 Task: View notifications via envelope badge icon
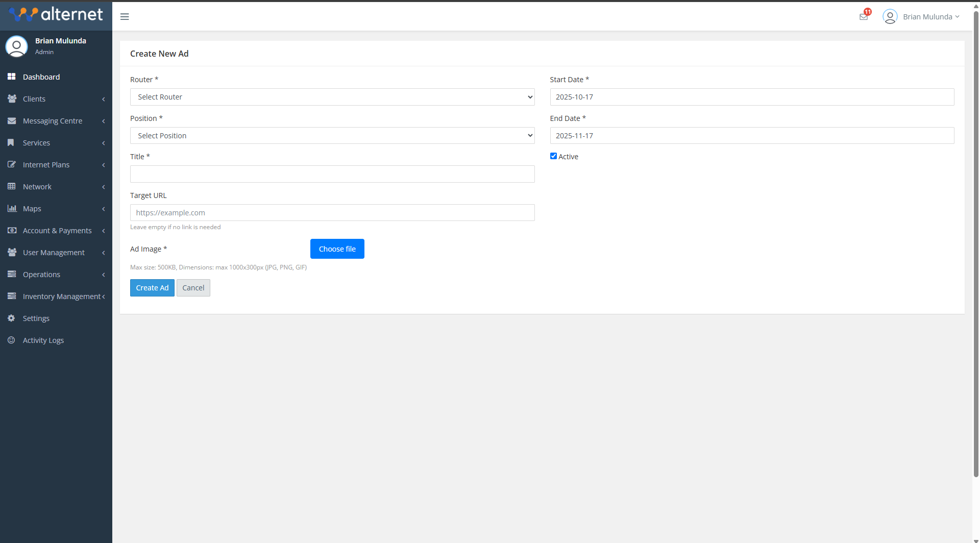[863, 16]
